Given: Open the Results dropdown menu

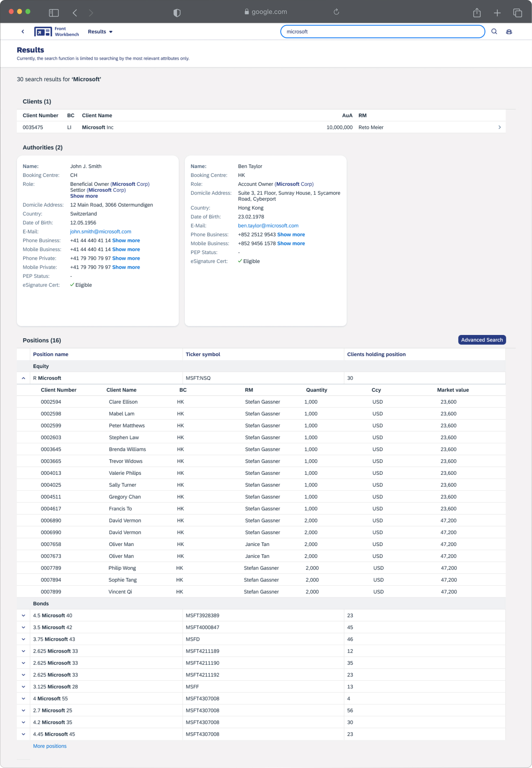Looking at the screenshot, I should [x=100, y=32].
